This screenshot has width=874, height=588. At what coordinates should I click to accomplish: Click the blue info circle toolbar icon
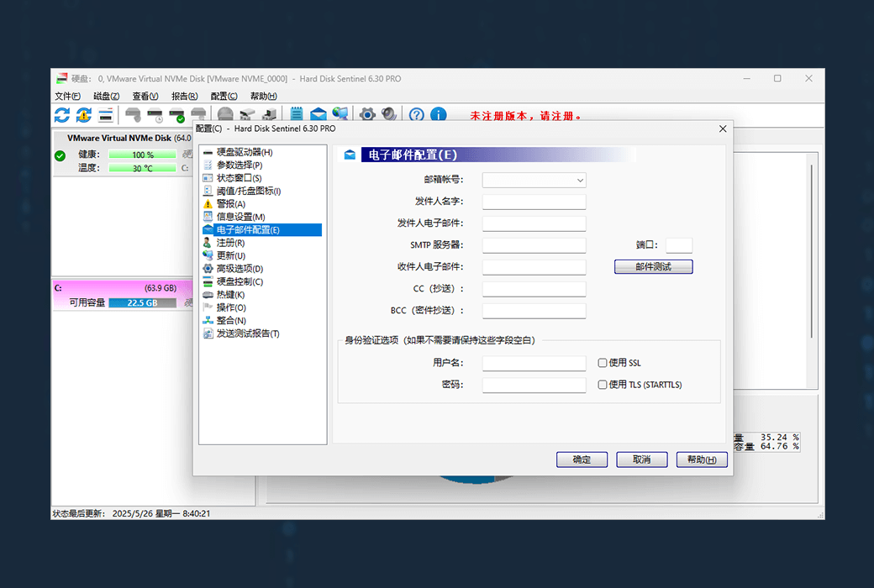[x=439, y=115]
